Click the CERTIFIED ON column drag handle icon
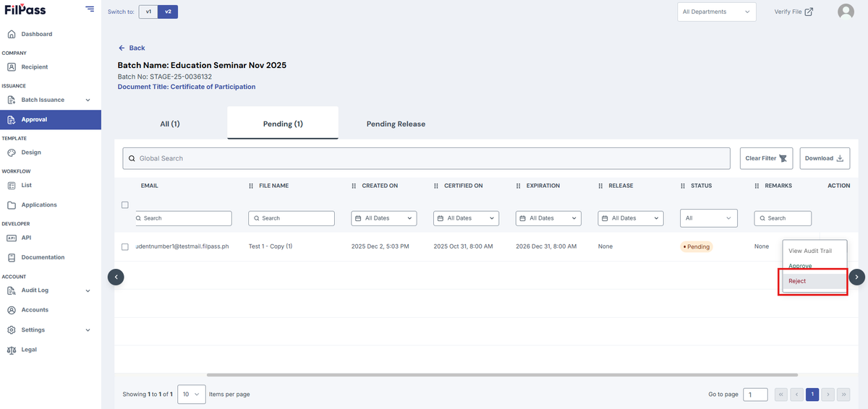This screenshot has width=868, height=409. [x=436, y=186]
